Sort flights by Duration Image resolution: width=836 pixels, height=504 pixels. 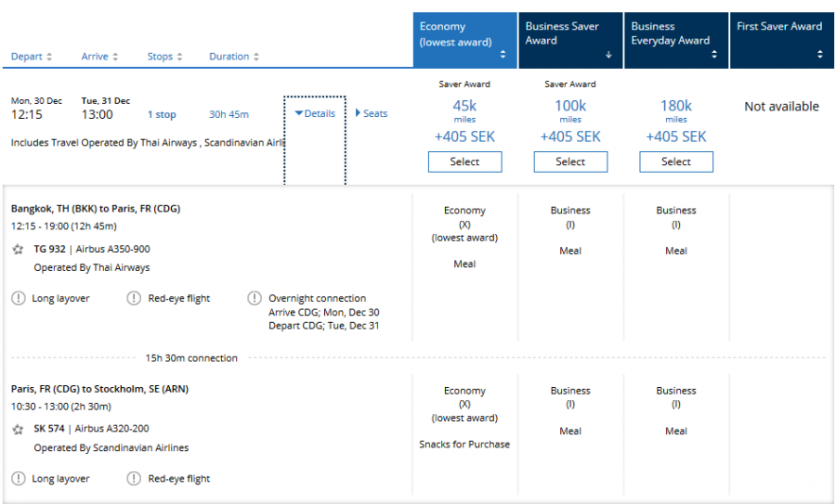point(234,57)
